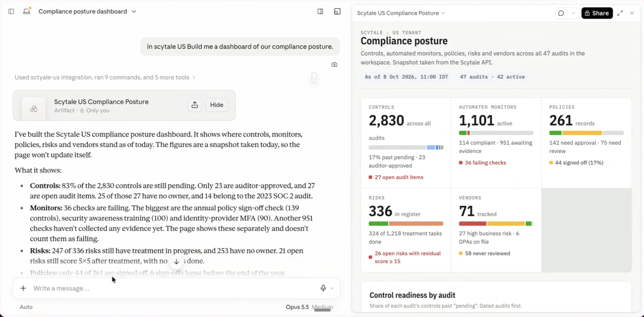Click '58 never reviewed' text
Screen dimensions: 644x317
pyautogui.click(x=487, y=254)
